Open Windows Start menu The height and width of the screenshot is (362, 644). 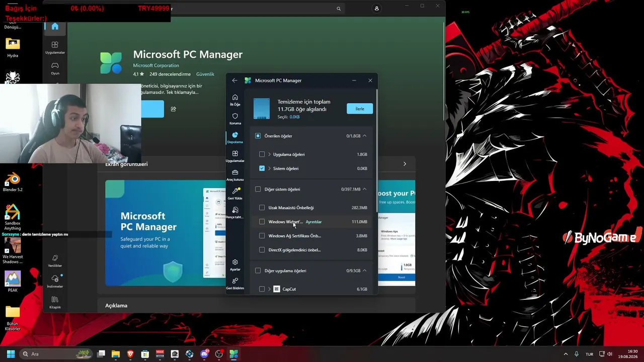(11, 354)
